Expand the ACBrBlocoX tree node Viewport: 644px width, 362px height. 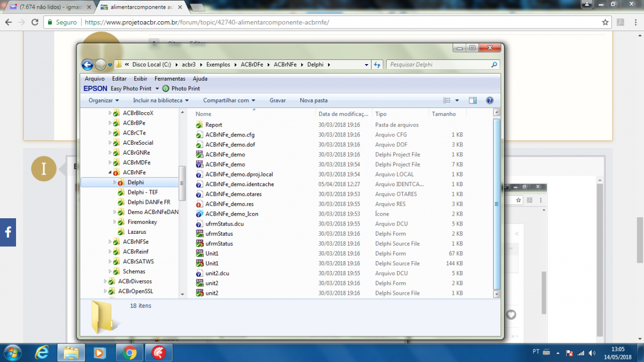coord(110,113)
